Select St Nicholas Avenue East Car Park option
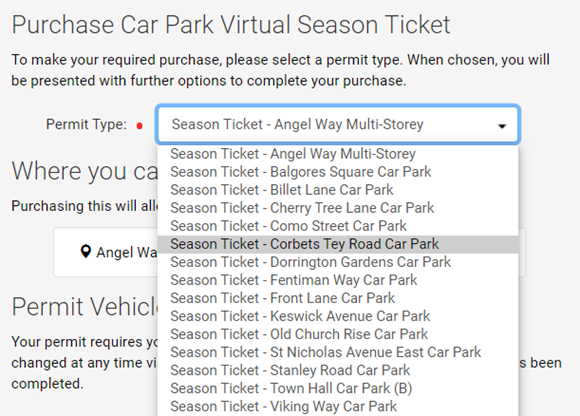This screenshot has height=416, width=580. (x=338, y=353)
